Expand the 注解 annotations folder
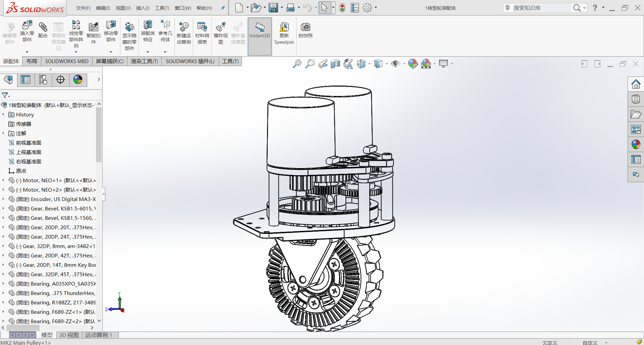644x345 pixels. [x=3, y=133]
